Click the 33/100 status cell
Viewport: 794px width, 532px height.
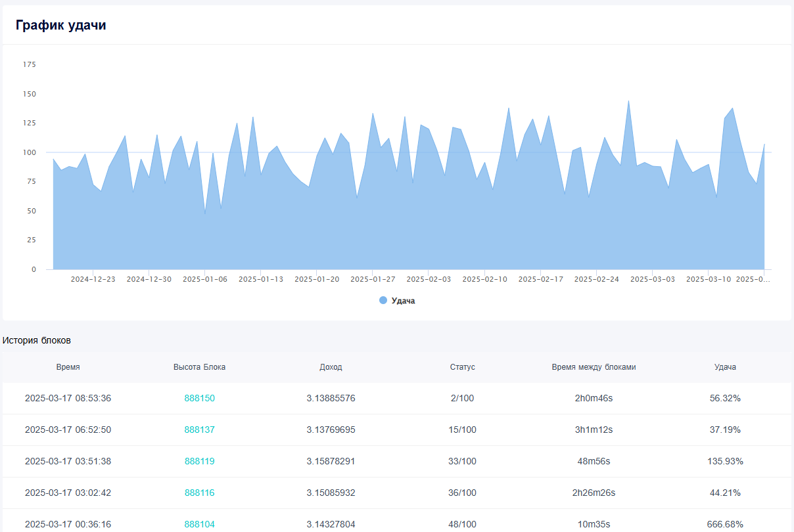(x=462, y=461)
